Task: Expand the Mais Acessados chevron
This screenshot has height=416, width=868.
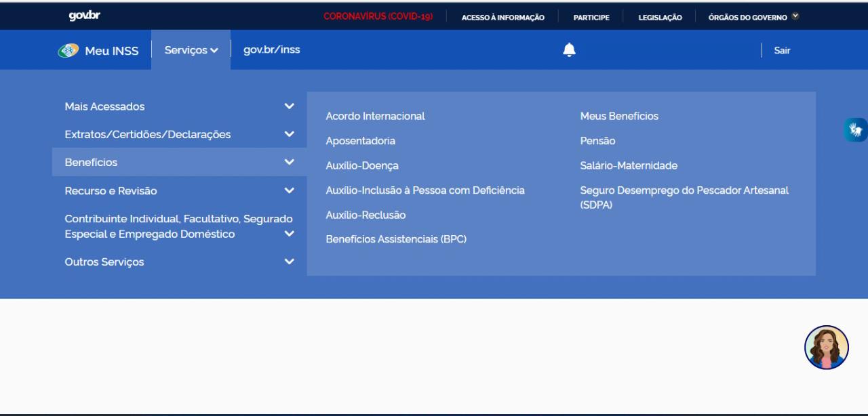Action: pos(290,106)
